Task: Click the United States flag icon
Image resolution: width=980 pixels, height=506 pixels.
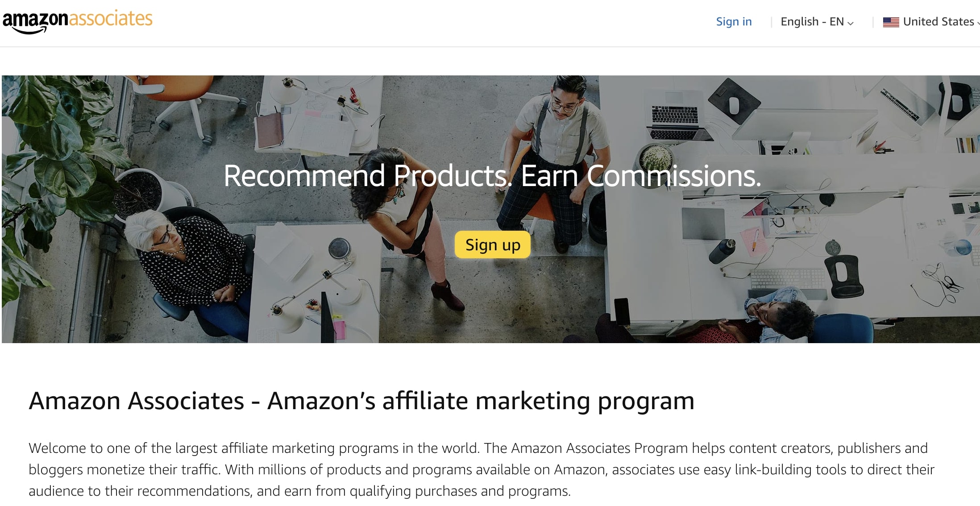Action: click(x=891, y=22)
